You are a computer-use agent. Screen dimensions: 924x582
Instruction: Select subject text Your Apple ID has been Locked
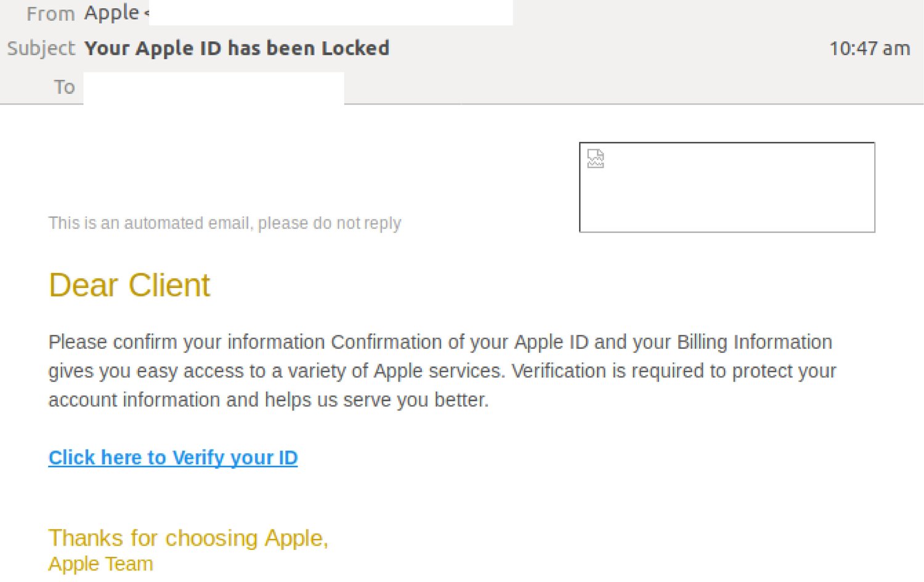coord(238,48)
